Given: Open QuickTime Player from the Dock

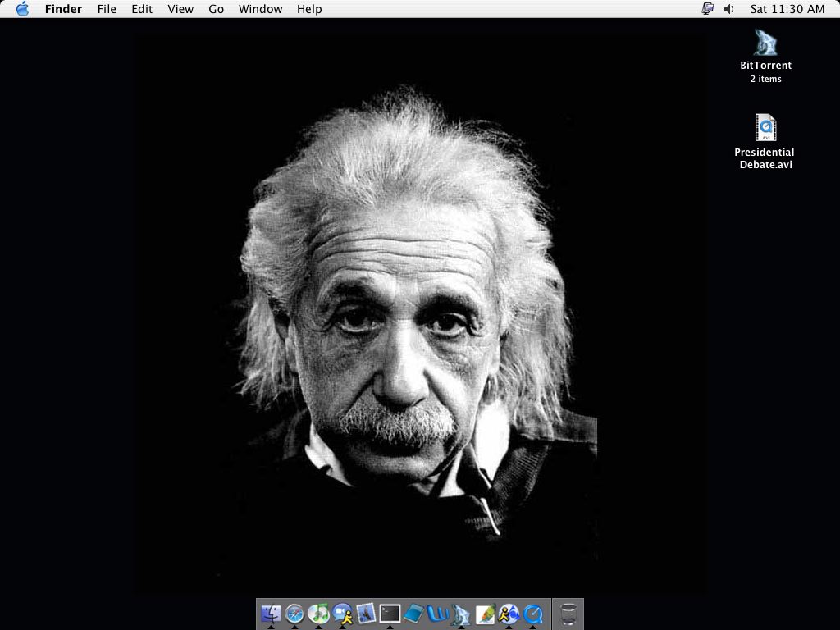Looking at the screenshot, I should [533, 613].
